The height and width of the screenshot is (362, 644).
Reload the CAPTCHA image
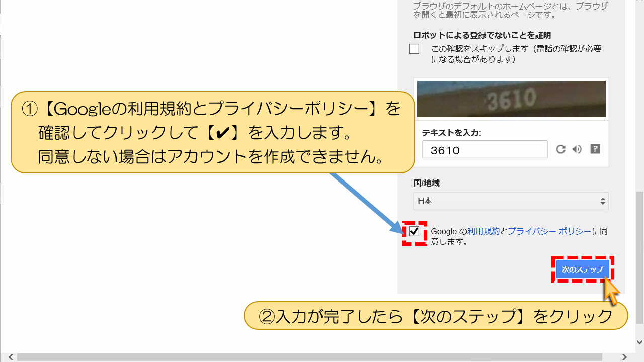(560, 149)
